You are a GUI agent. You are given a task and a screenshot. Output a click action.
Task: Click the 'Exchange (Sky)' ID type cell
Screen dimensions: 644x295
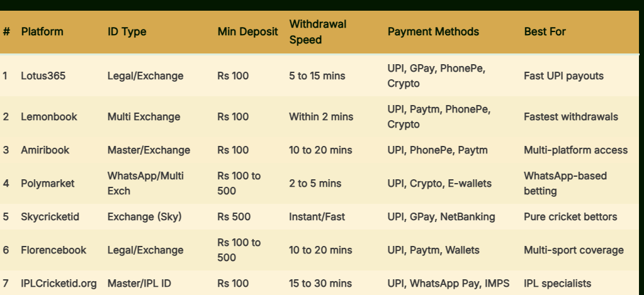pyautogui.click(x=144, y=216)
